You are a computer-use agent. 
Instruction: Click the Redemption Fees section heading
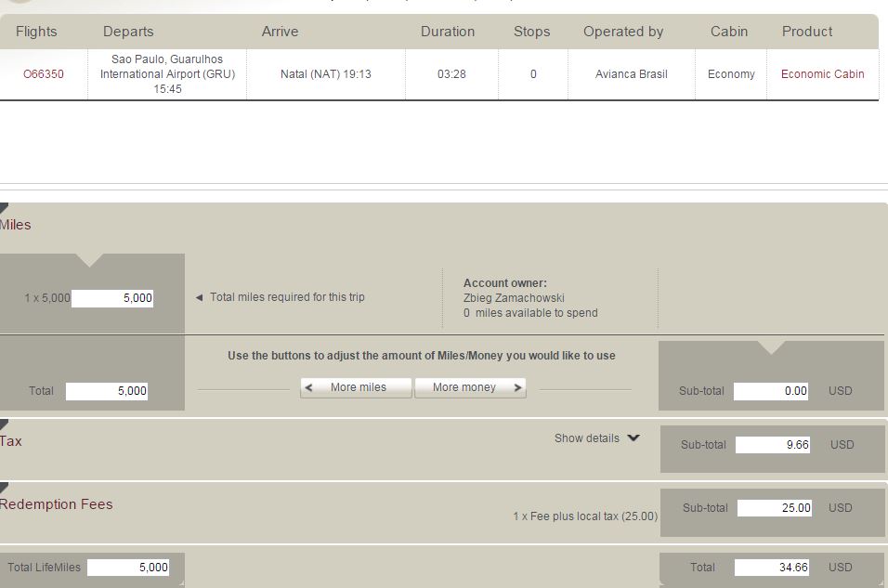tap(56, 504)
